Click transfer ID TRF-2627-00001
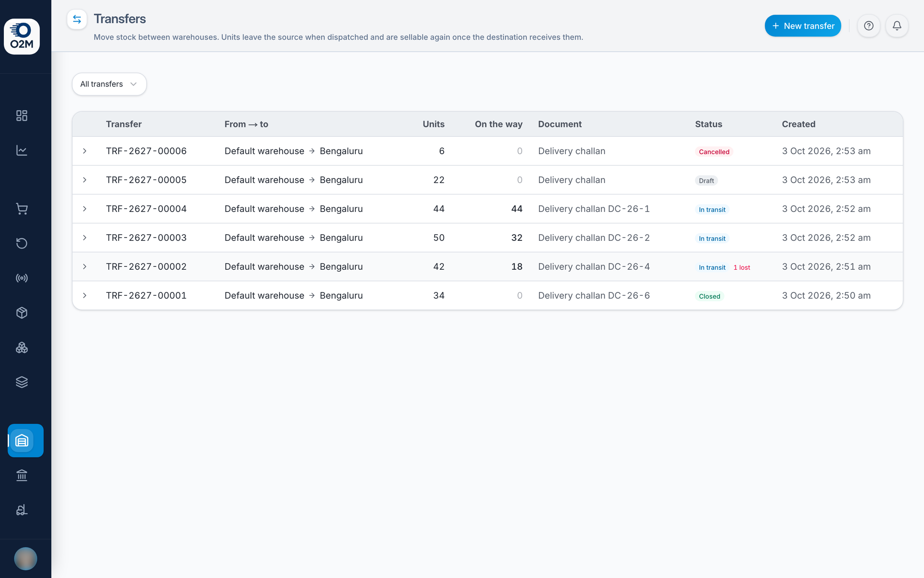The image size is (924, 578). [146, 295]
